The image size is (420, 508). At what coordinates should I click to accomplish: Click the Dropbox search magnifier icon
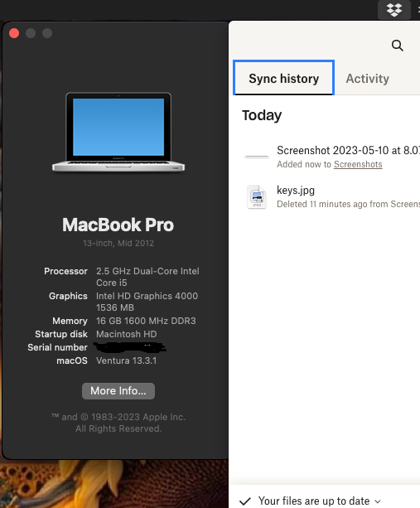point(397,46)
